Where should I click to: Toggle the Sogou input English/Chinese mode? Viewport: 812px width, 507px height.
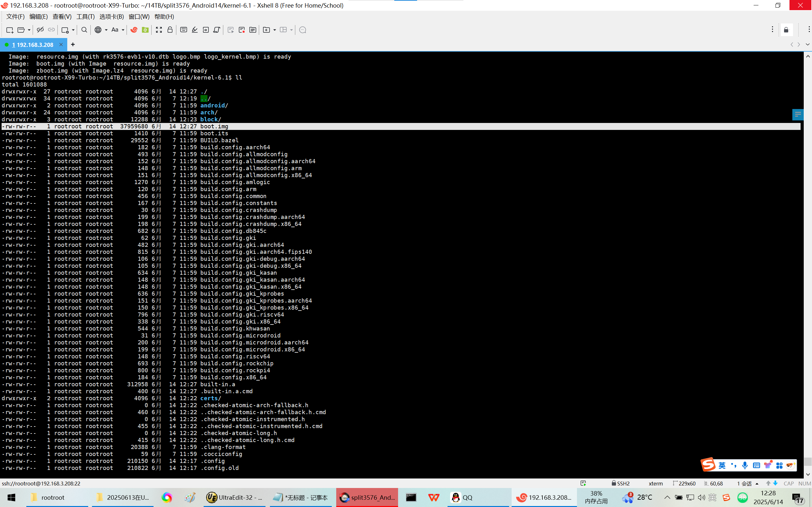click(x=722, y=465)
